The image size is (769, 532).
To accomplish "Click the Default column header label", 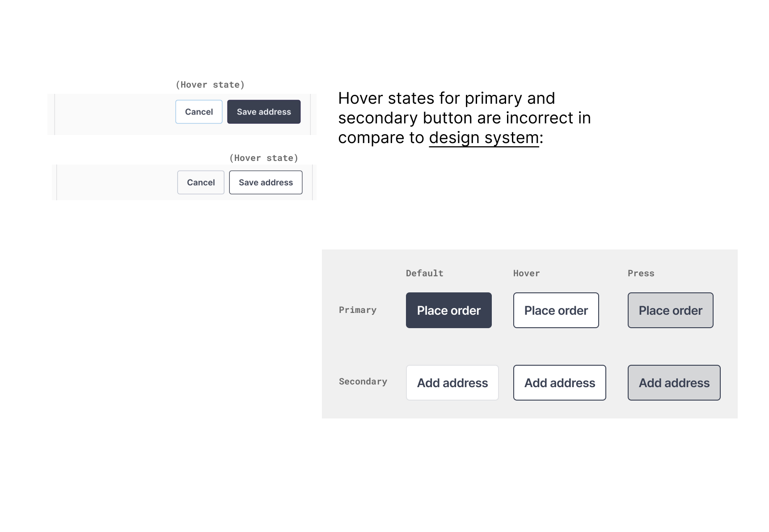I will (x=424, y=273).
